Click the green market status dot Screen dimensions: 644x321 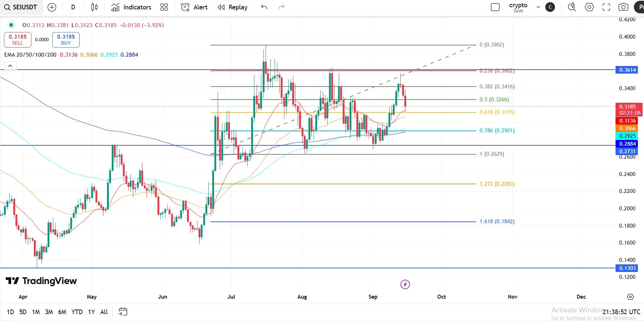11,25
